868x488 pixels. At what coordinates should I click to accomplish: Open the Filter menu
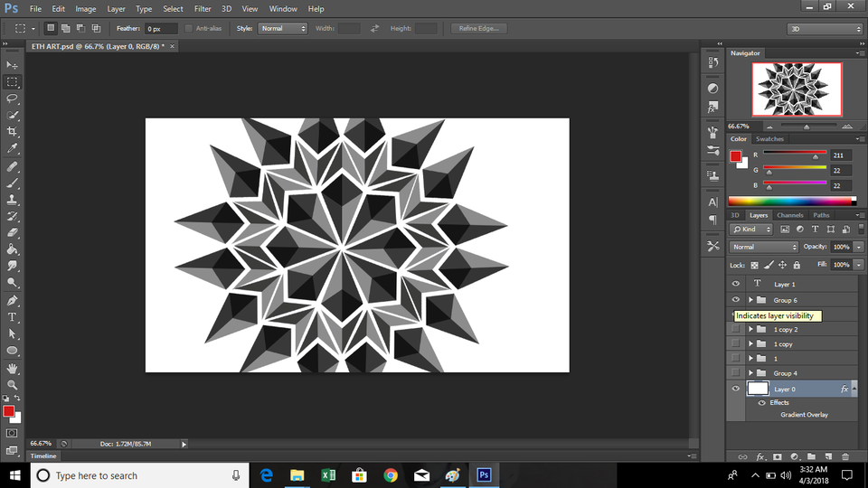(203, 9)
